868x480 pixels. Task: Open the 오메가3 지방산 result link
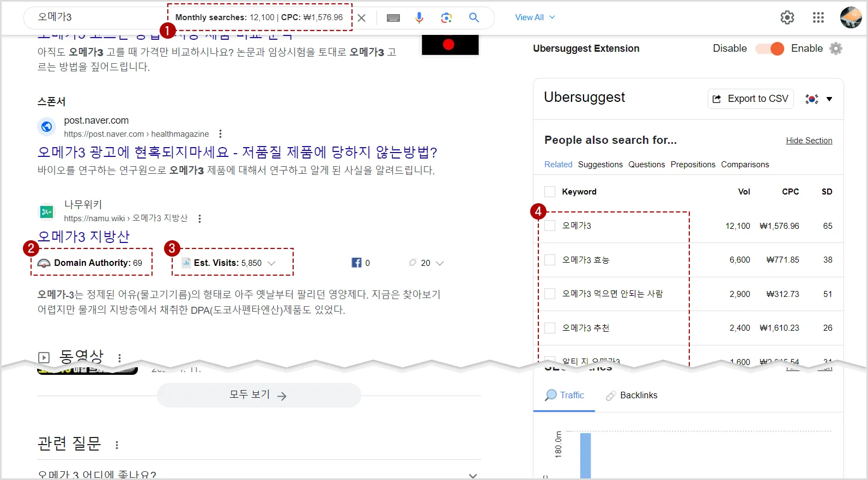pyautogui.click(x=83, y=236)
